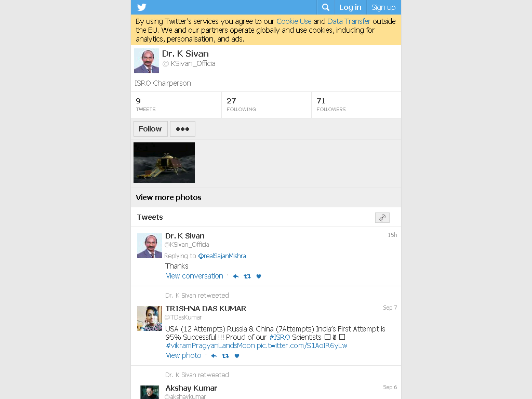This screenshot has height=399, width=532.
Task: Click View conversation link
Action: click(x=194, y=276)
